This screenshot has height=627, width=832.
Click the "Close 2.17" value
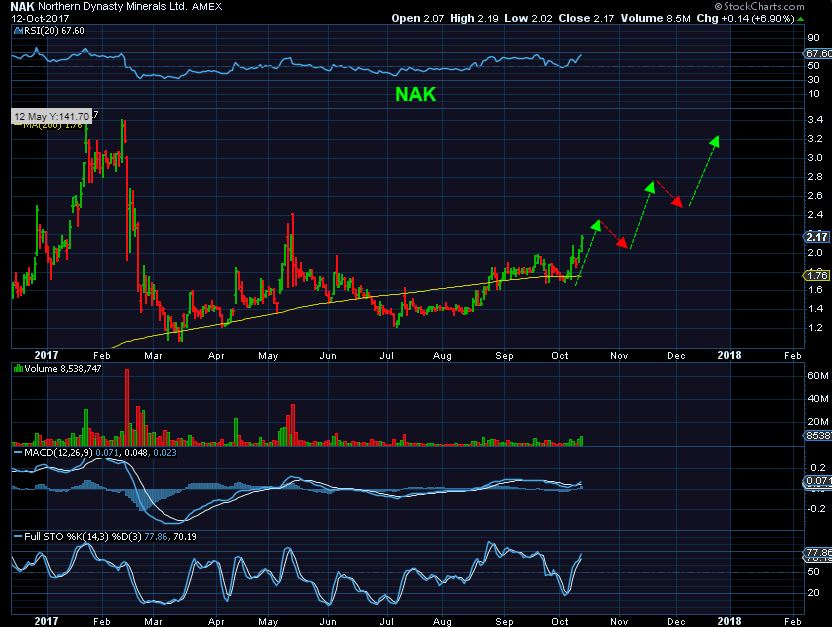pos(586,18)
